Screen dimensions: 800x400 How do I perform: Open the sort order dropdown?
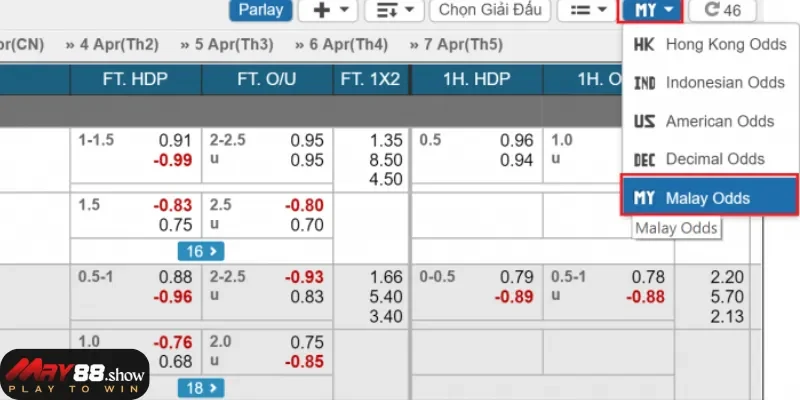coord(394,10)
